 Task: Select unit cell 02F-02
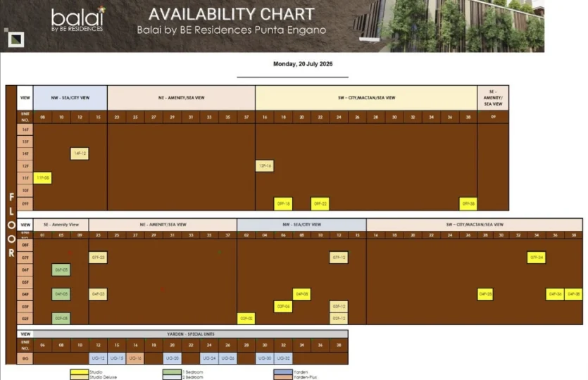246,319
